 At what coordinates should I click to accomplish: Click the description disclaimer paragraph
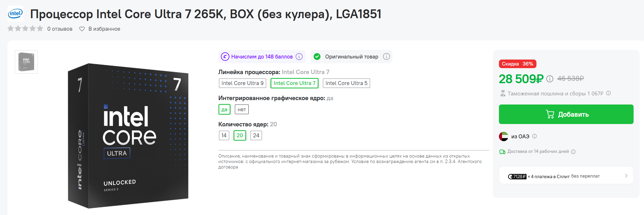[350, 161]
